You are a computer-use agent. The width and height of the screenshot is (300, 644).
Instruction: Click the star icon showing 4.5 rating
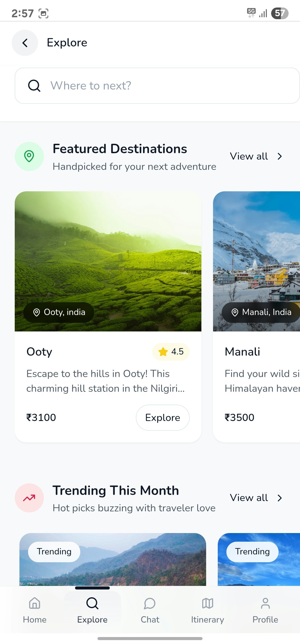tap(163, 351)
